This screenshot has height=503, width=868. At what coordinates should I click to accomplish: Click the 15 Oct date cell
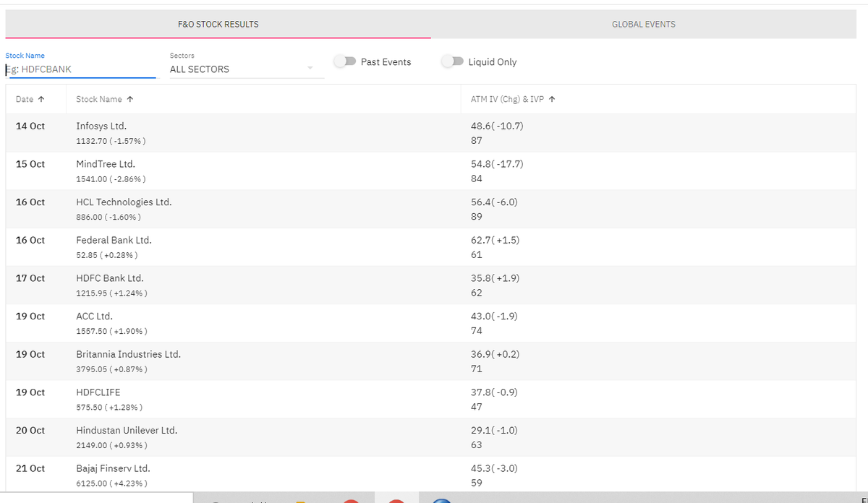[30, 164]
